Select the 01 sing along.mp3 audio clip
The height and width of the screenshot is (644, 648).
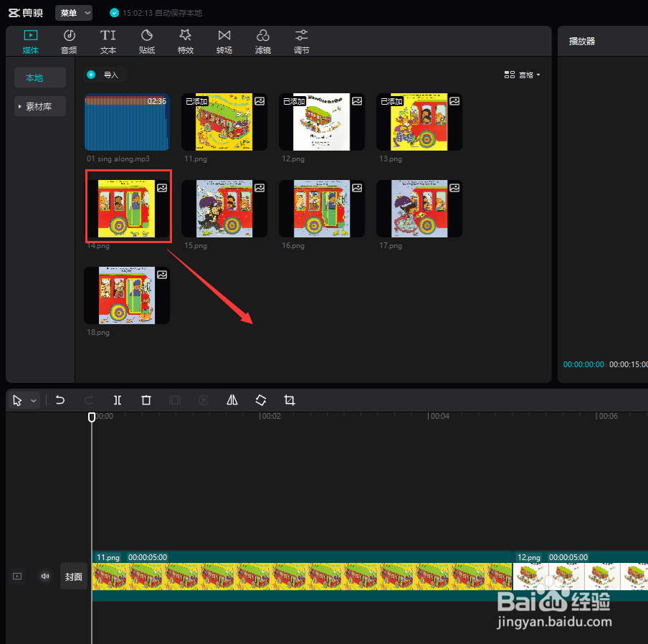click(127, 122)
